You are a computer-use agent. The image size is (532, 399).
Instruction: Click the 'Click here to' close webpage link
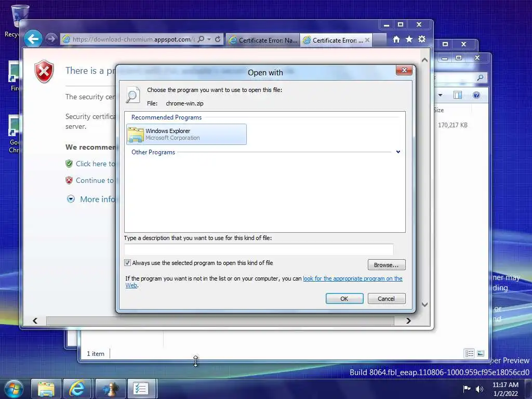(x=96, y=164)
